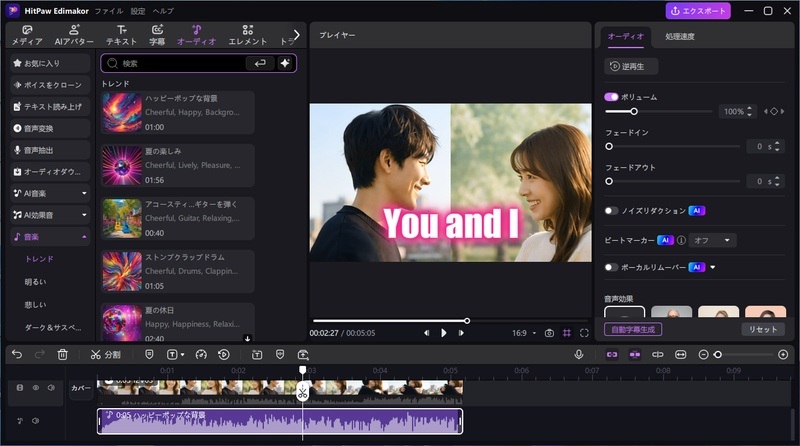Switch to the 処理速度 tab

tap(680, 37)
